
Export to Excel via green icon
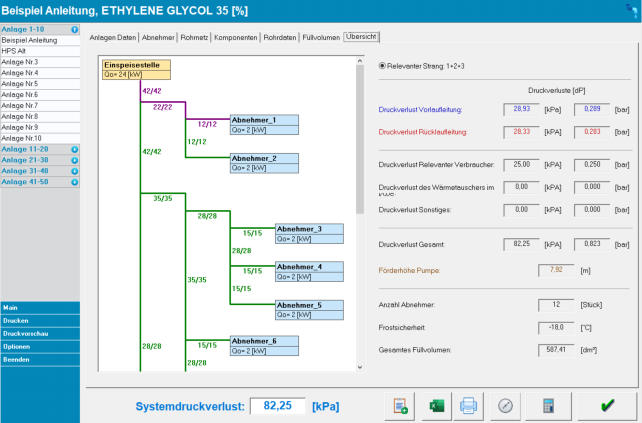point(435,405)
